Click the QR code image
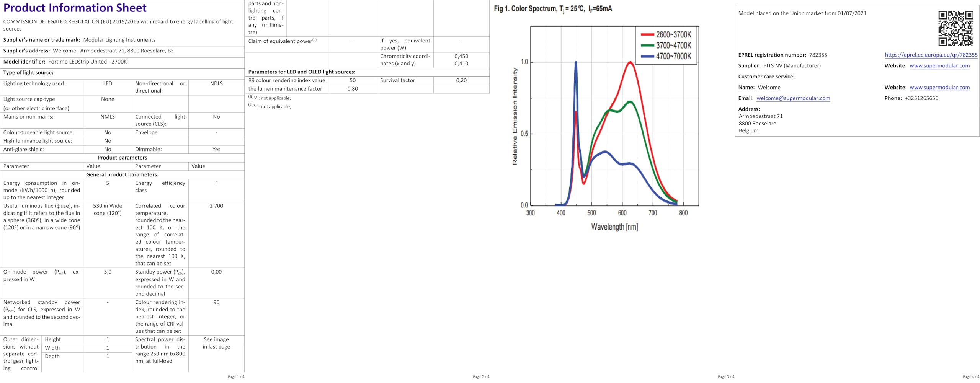This screenshot has width=980, height=383. point(955,28)
